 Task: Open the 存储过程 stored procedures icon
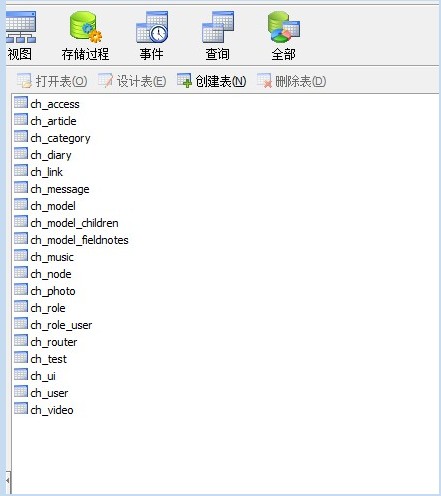click(x=85, y=27)
